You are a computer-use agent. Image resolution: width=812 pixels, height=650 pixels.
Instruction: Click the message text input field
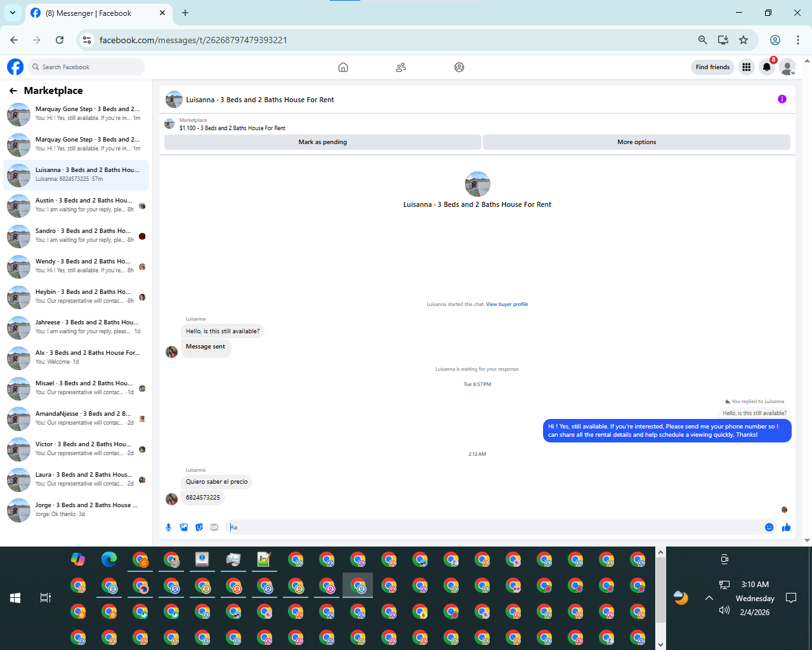pos(495,527)
